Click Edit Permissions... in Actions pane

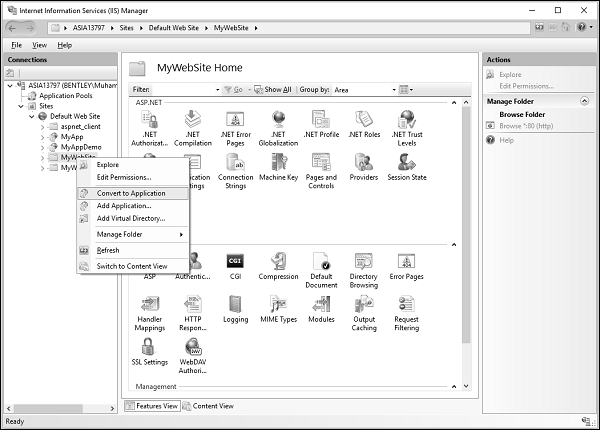click(x=527, y=86)
